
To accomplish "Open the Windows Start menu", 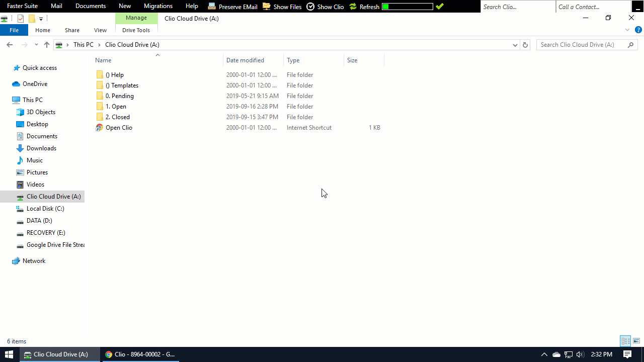I will click(9, 354).
